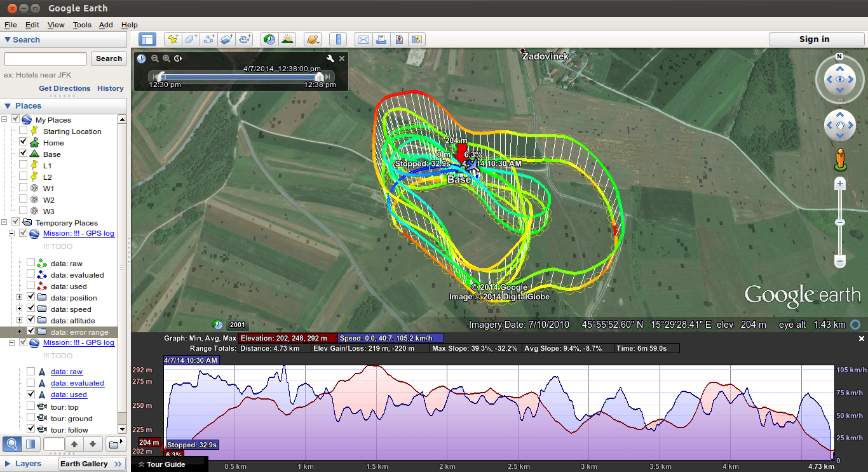This screenshot has width=868, height=472.
Task: Expand the Layers panel
Action: tap(8, 464)
